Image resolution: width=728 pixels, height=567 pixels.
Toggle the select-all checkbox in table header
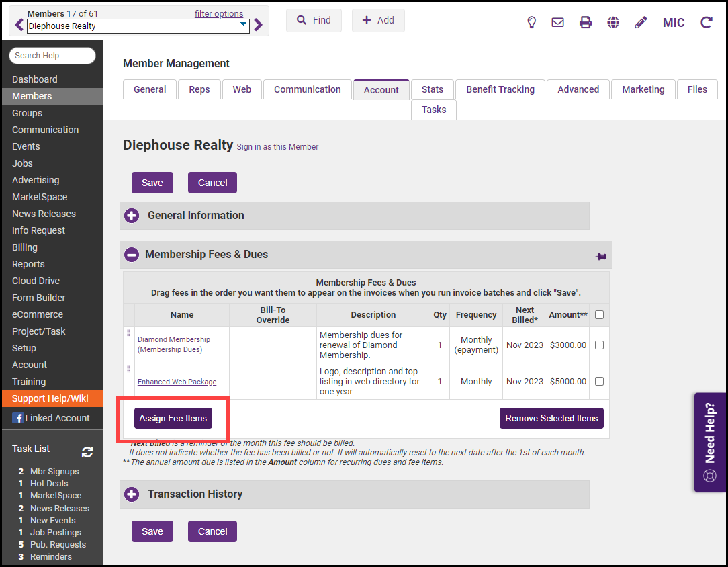[x=599, y=314]
